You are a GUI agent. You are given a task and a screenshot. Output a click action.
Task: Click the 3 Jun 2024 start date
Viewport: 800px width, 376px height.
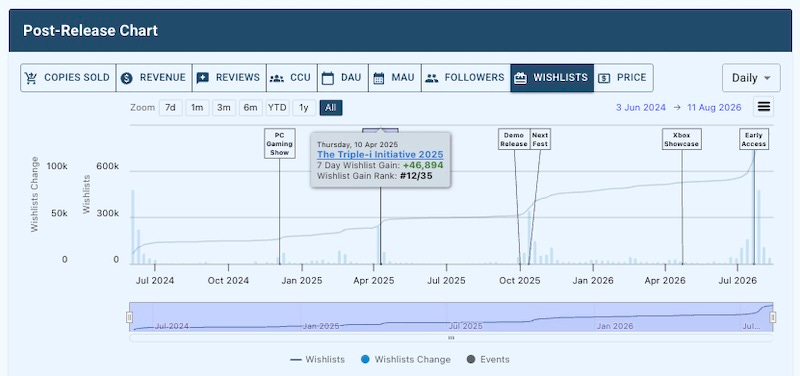[x=641, y=108]
